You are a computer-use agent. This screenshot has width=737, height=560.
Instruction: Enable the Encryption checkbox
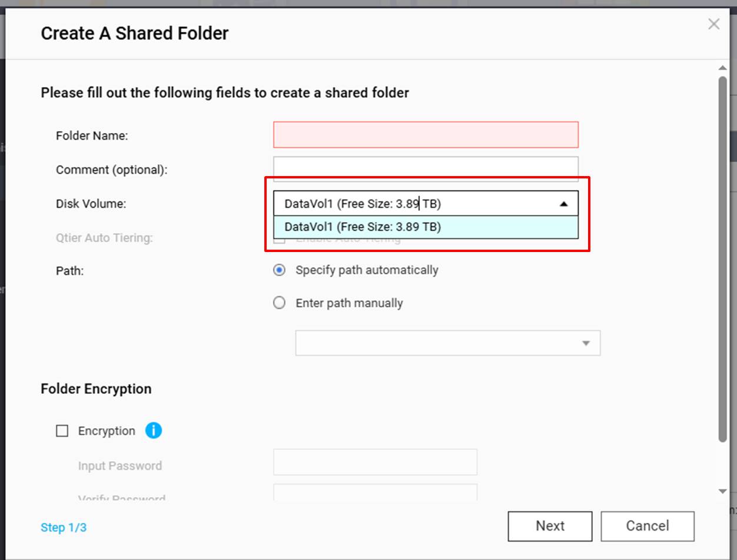click(x=62, y=431)
